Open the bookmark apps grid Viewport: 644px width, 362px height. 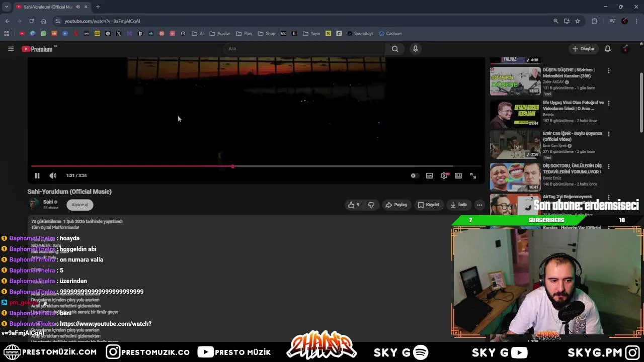pos(7,34)
